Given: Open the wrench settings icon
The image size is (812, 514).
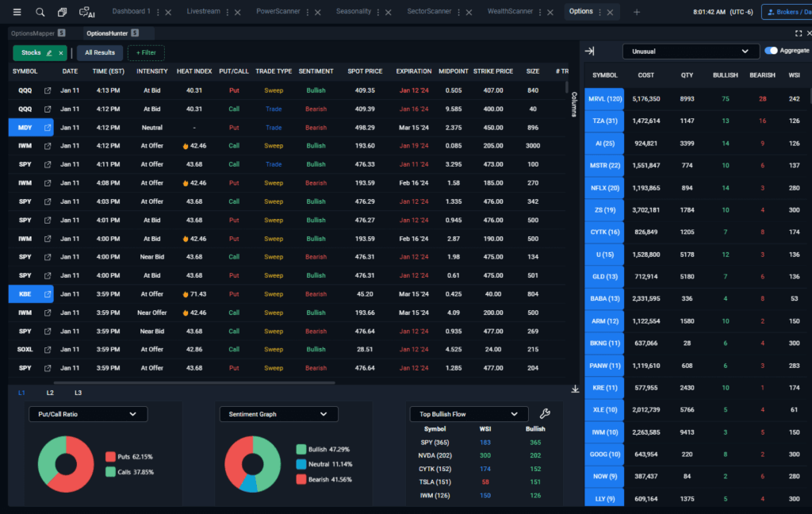Looking at the screenshot, I should point(545,413).
